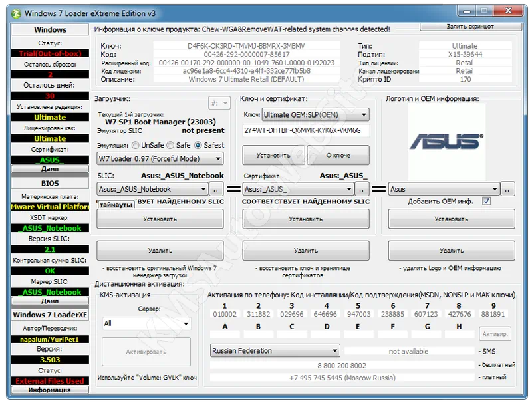532x405 pixels.
Task: Toggle the Добавить OEM инф. checkbox
Action: (x=486, y=201)
